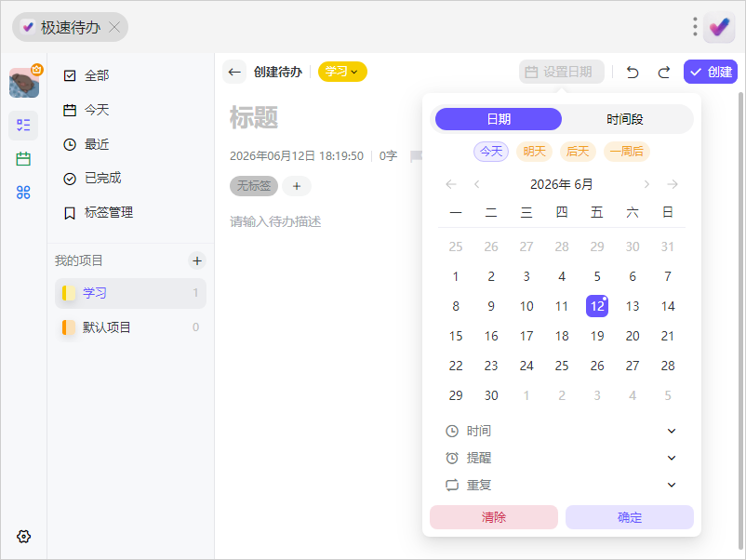
Task: Select greyed May 31 in calendar
Action: point(668,247)
